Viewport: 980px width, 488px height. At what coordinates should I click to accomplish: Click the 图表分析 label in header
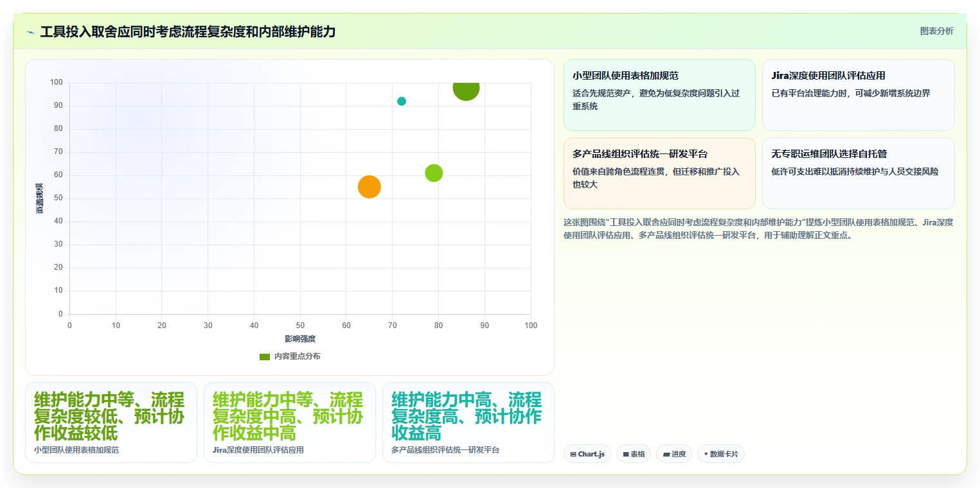tap(936, 31)
